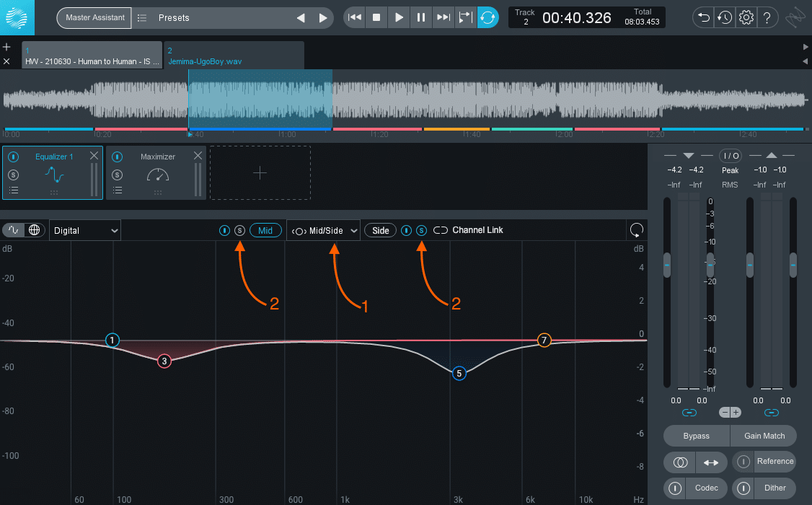This screenshot has width=812, height=505.
Task: Click the highlighted waveform loop region
Action: click(260, 98)
